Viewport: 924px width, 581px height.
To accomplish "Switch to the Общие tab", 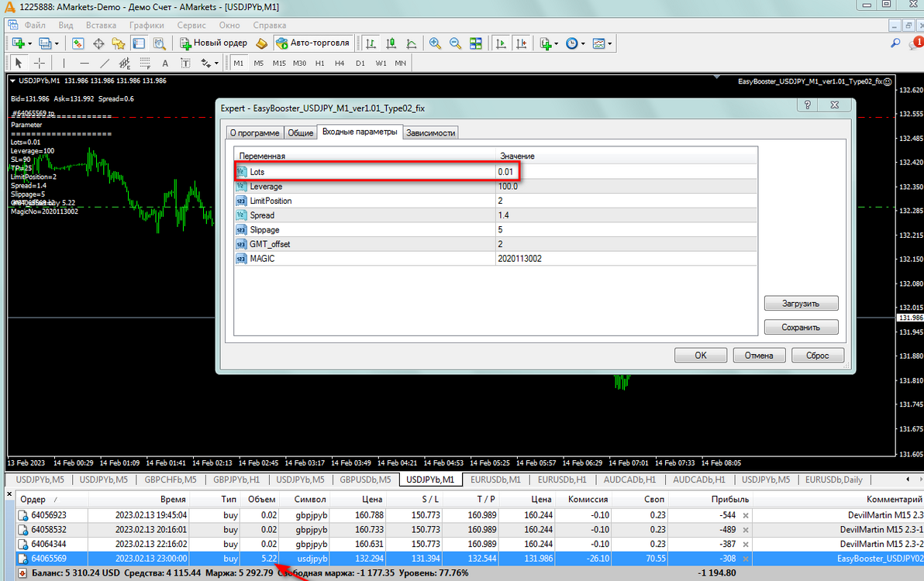I will 301,133.
